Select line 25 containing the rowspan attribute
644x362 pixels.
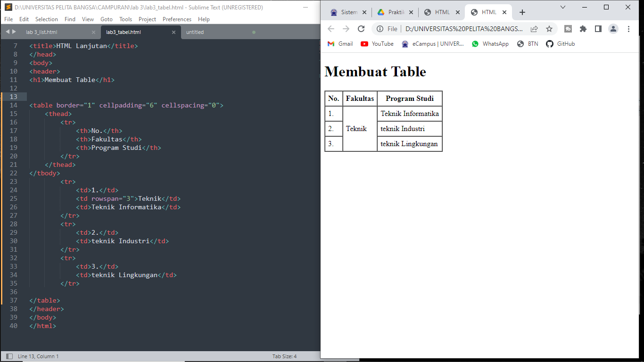(127, 198)
